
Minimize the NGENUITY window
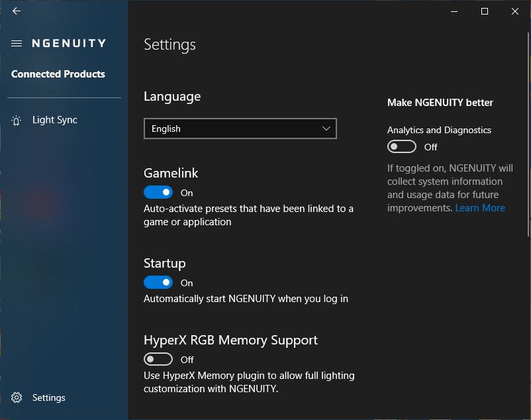[454, 11]
